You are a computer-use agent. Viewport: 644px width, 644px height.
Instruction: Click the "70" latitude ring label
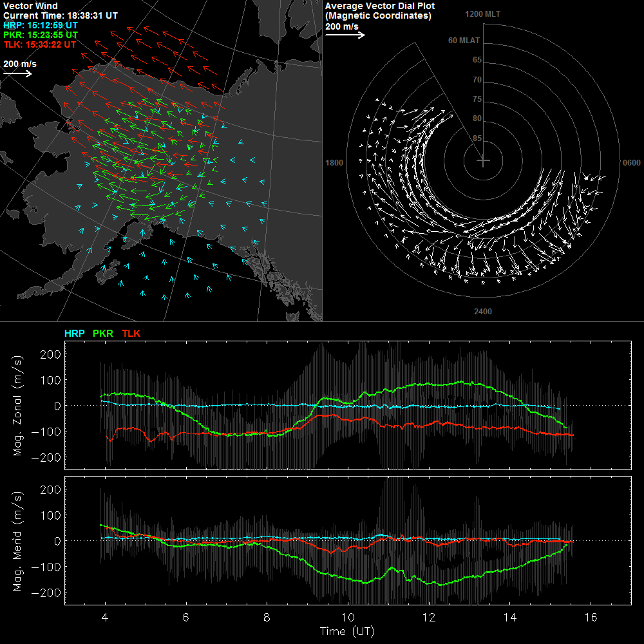pyautogui.click(x=477, y=80)
